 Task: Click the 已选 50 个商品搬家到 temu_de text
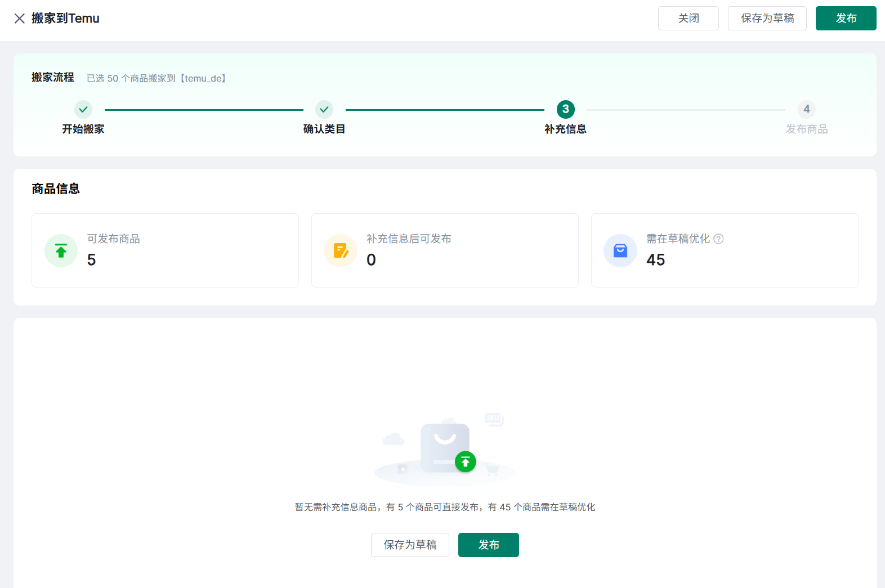[157, 78]
